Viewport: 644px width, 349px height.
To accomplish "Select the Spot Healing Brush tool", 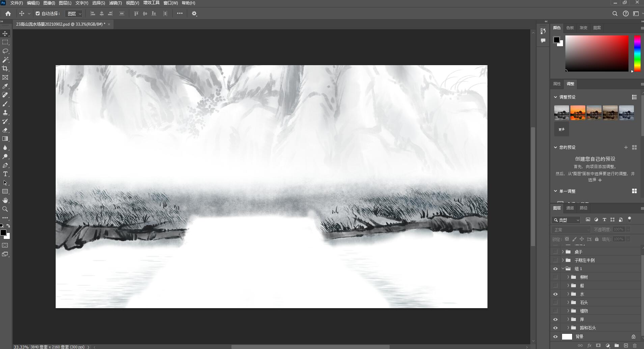I will pos(5,95).
